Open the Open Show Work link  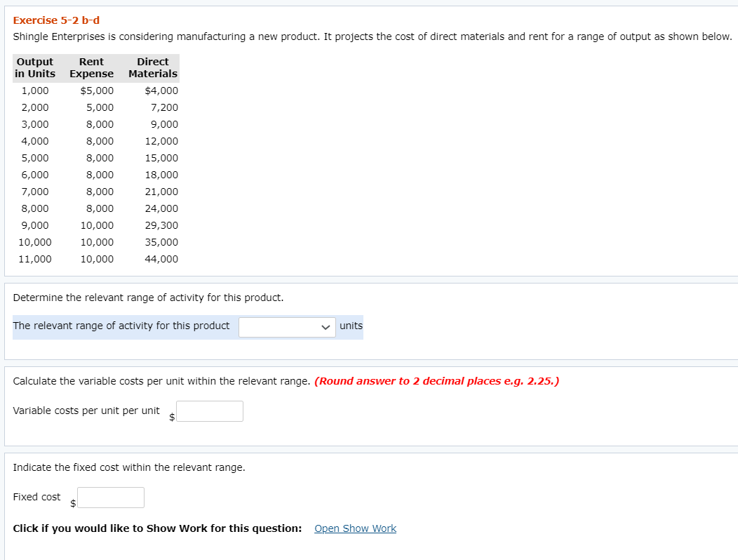pos(356,528)
